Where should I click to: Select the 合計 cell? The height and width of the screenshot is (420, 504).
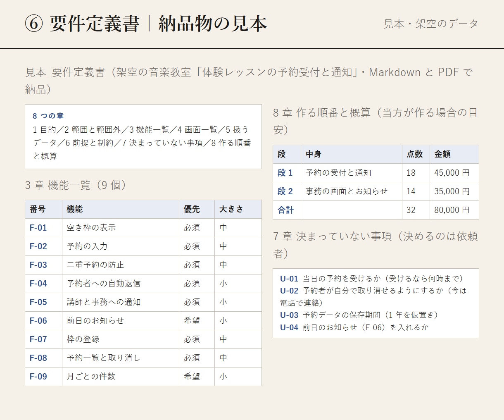click(287, 210)
